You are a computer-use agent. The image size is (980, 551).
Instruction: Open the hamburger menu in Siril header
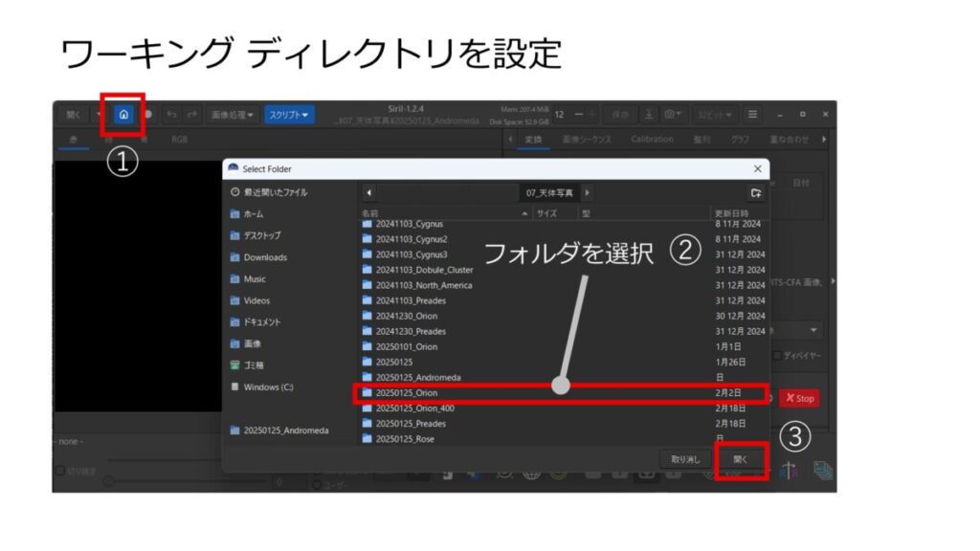752,115
